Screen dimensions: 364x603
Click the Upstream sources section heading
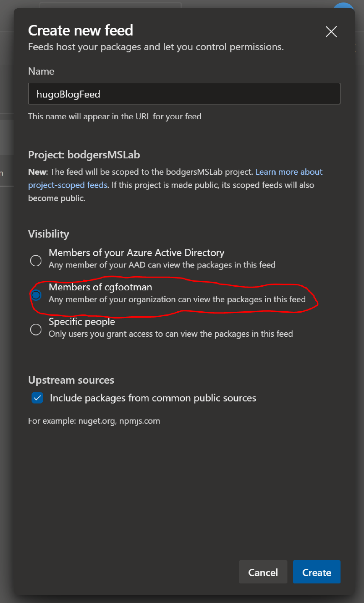pos(71,380)
